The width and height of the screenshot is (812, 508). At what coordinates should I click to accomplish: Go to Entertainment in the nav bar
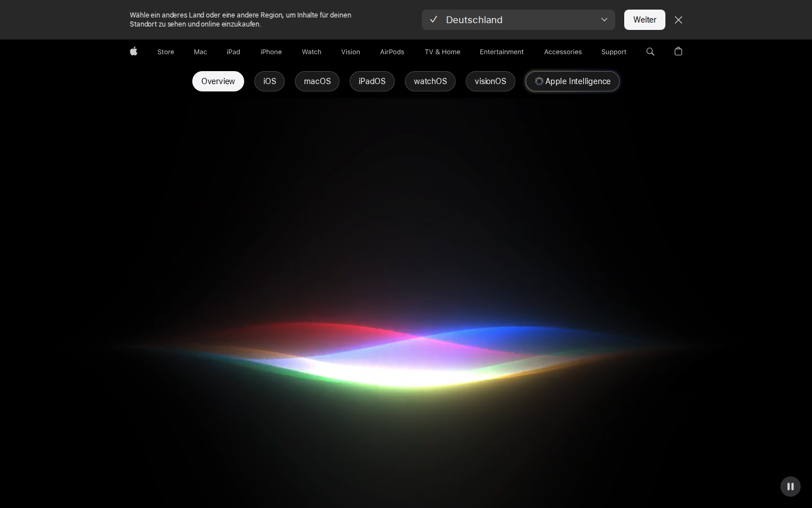click(502, 52)
